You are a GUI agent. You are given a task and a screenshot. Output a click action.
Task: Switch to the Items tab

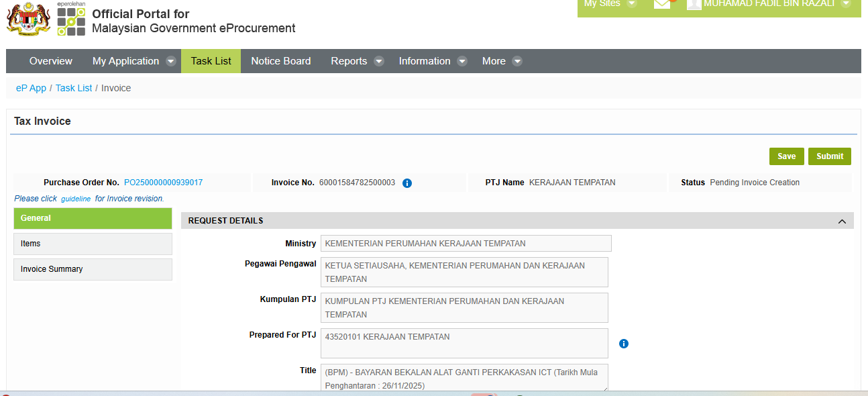93,244
